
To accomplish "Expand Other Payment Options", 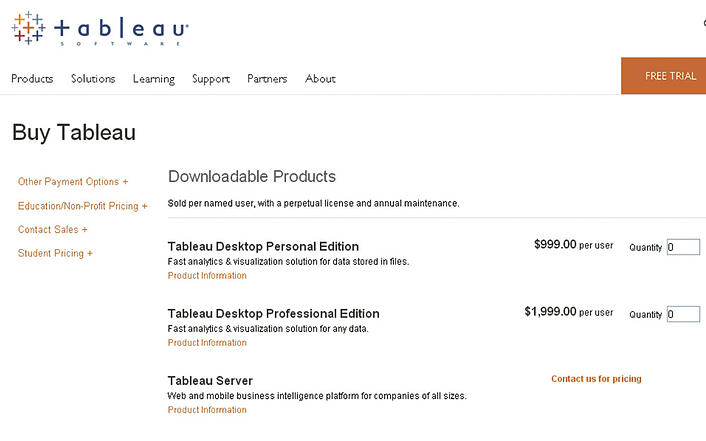I will coord(73,182).
